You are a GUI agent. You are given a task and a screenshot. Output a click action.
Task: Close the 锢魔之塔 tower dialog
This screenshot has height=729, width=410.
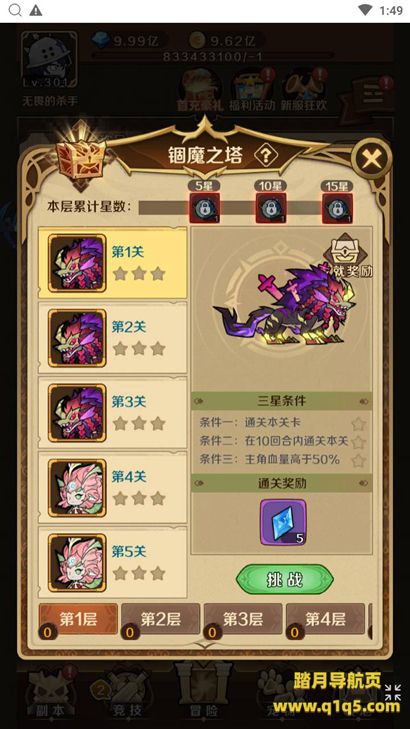click(371, 160)
